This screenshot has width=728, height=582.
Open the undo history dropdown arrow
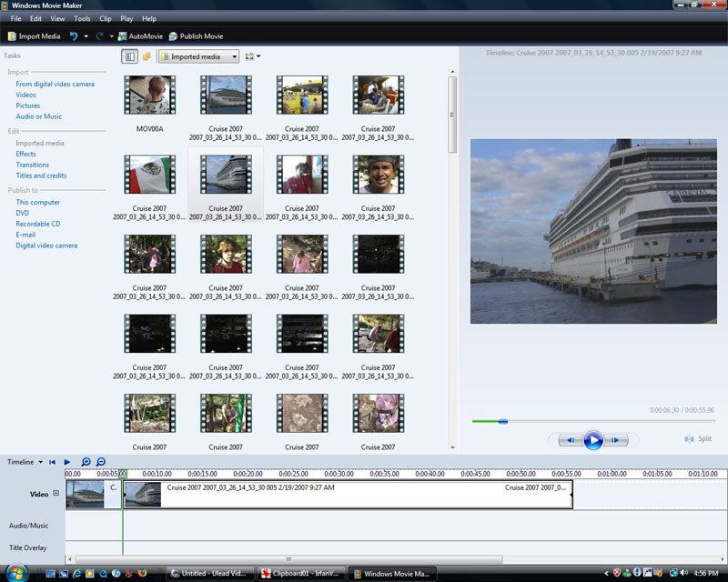[x=86, y=36]
